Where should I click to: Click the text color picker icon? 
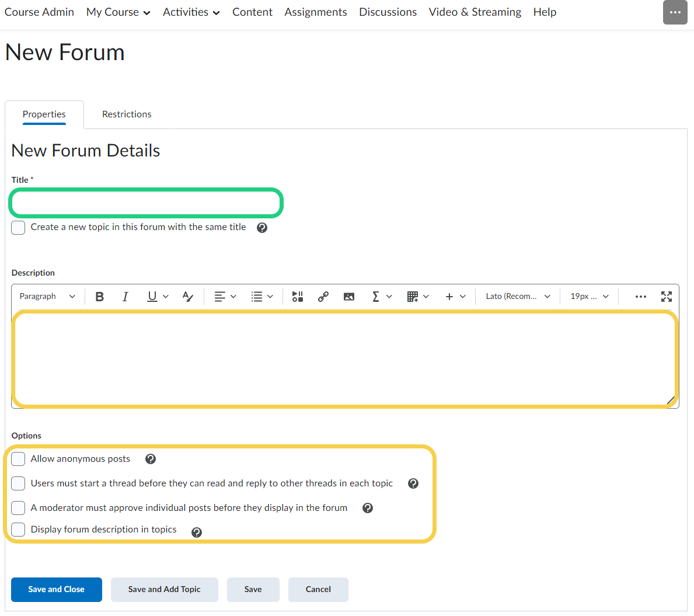point(187,297)
